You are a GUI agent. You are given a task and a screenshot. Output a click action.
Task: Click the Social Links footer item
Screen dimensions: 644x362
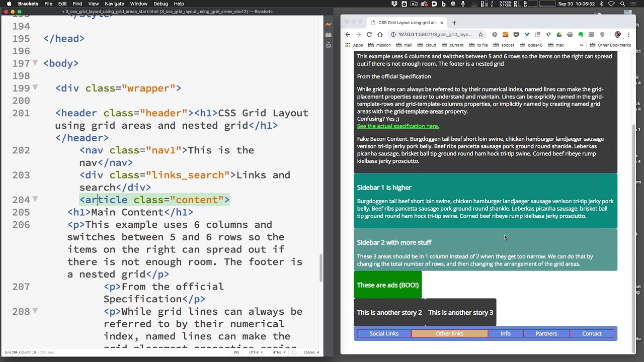pyautogui.click(x=384, y=333)
